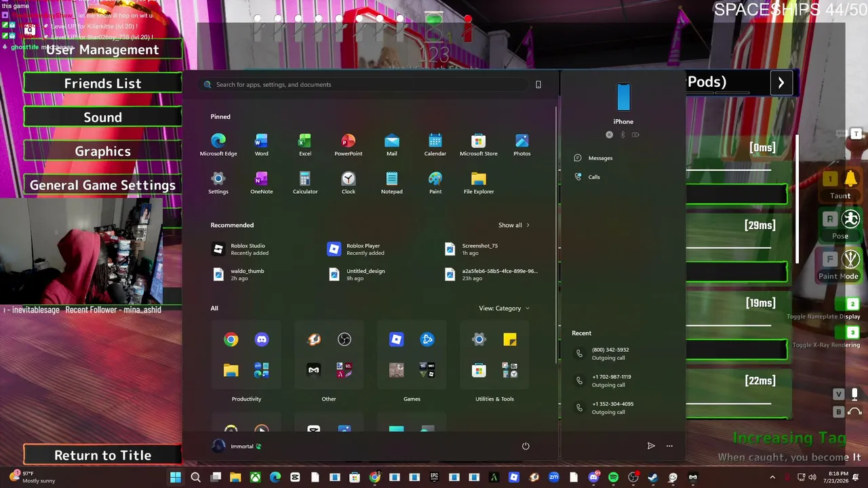The width and height of the screenshot is (868, 488).
Task: Select Graphics in the game menu
Action: [102, 151]
